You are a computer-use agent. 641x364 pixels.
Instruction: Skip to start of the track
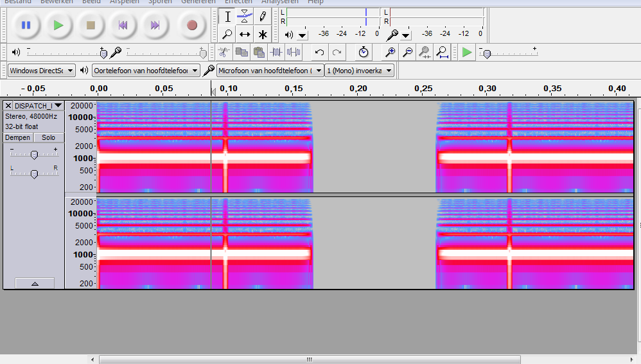pyautogui.click(x=123, y=25)
